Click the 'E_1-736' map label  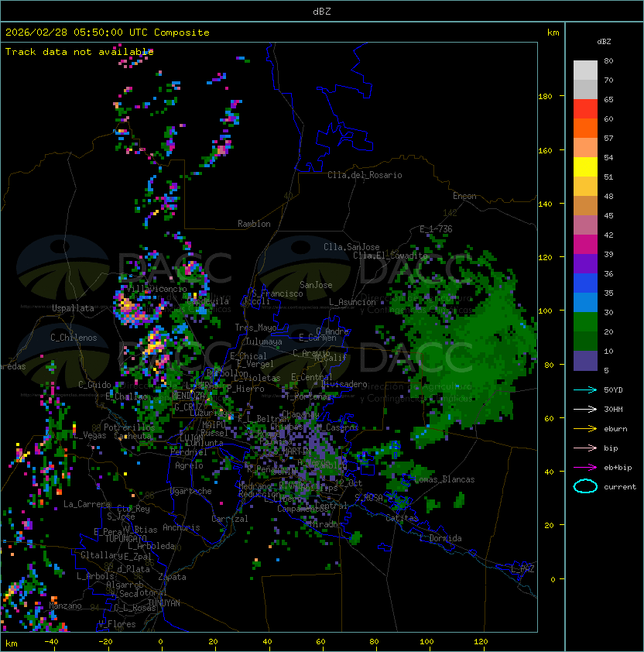436,229
